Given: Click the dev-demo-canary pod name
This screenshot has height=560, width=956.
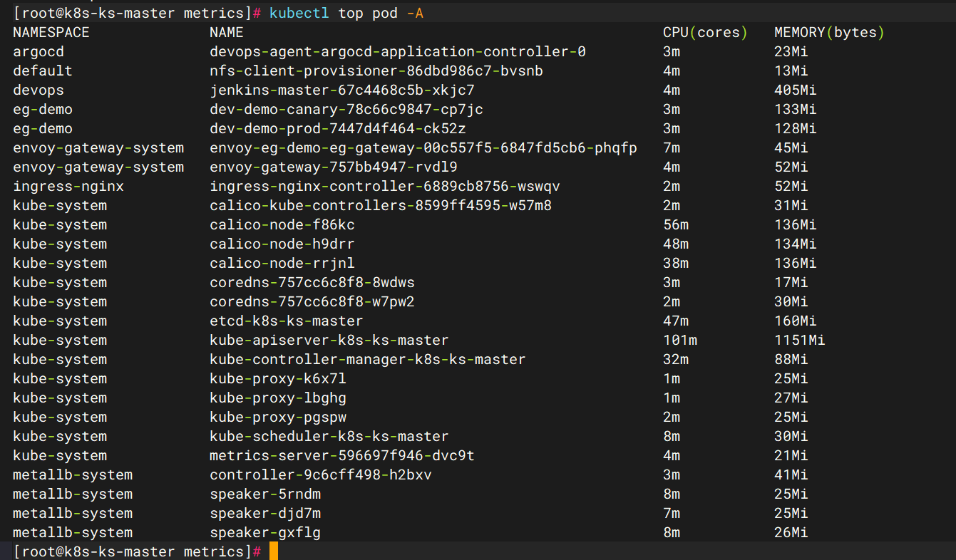Looking at the screenshot, I should (346, 110).
